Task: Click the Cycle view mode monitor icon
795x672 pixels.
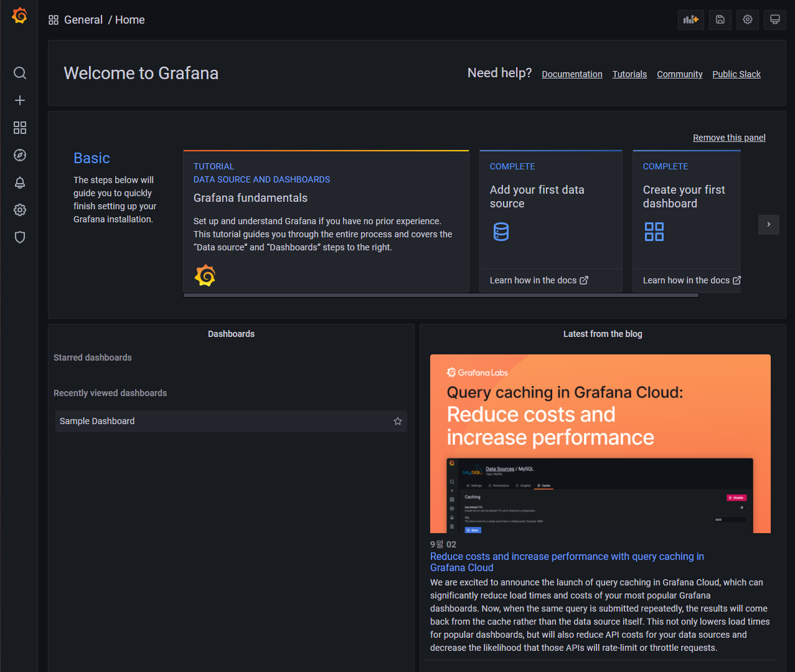Action: click(775, 19)
